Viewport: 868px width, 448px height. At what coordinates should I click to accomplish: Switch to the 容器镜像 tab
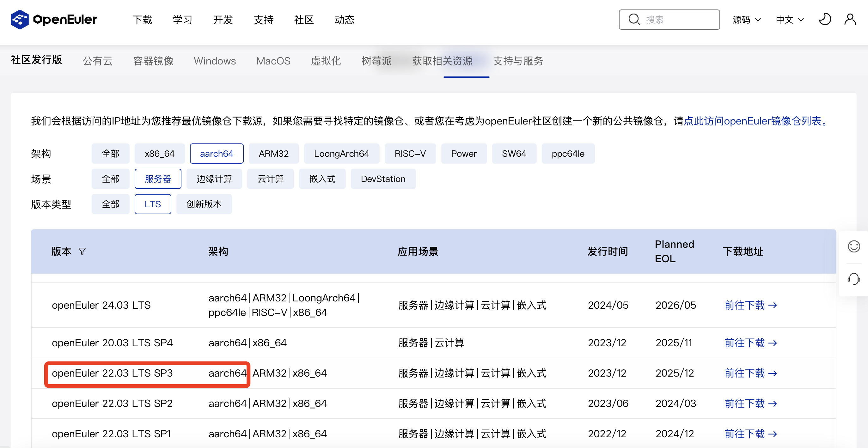153,61
